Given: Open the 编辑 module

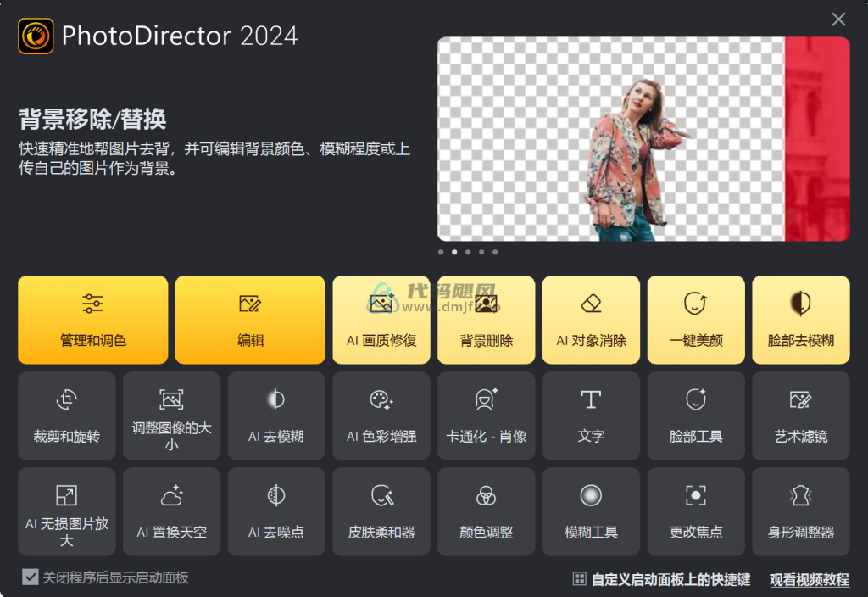Looking at the screenshot, I should coord(250,320).
